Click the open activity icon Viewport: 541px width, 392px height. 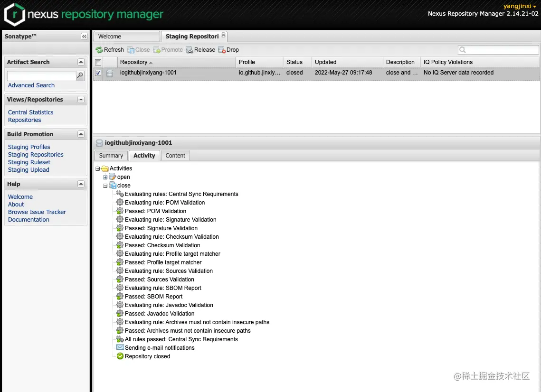(x=113, y=177)
